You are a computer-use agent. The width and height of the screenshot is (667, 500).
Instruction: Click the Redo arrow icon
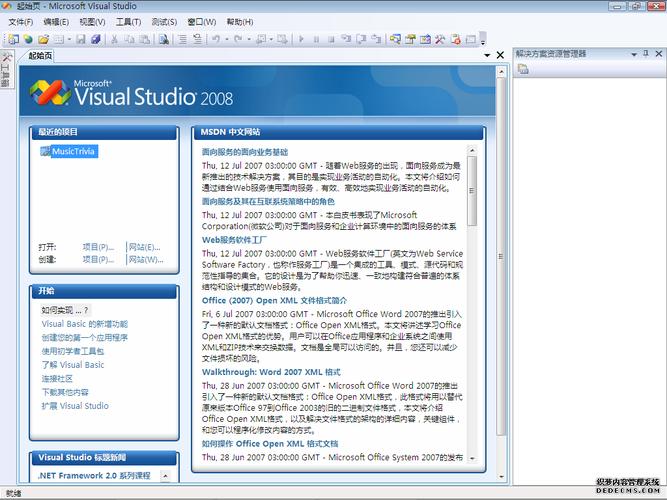coord(238,39)
